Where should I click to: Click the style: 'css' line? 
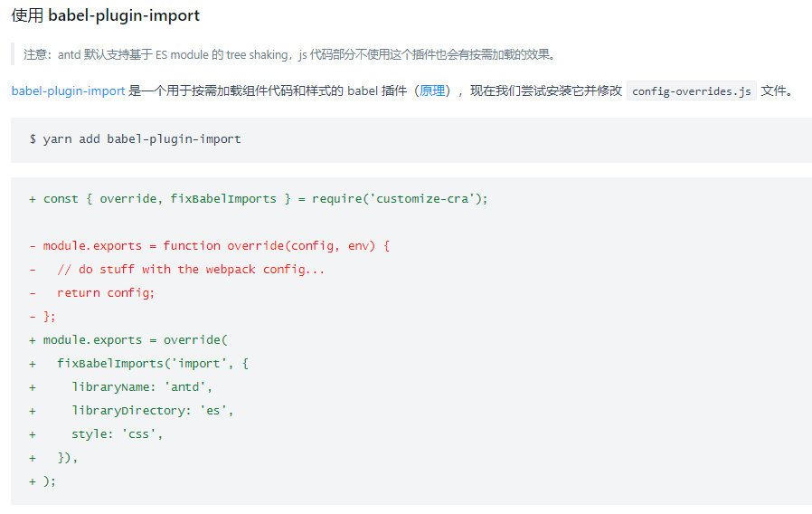pos(118,433)
